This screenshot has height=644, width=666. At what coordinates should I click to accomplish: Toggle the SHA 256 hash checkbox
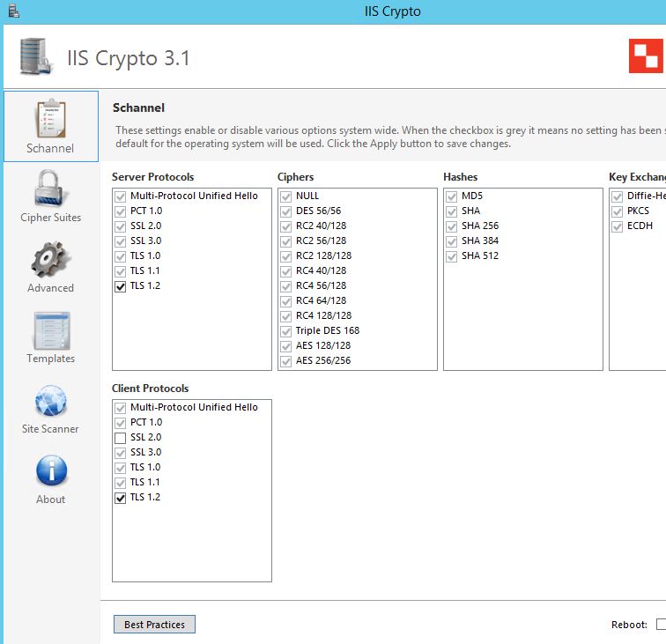tap(452, 226)
